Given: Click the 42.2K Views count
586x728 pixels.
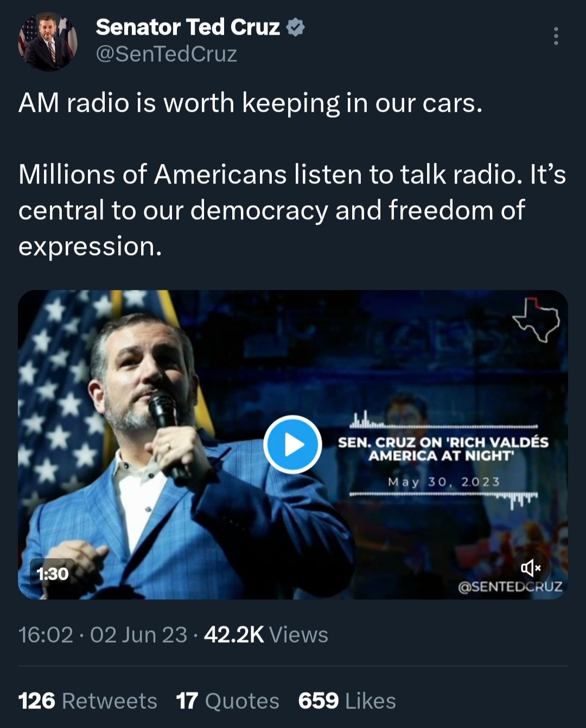Looking at the screenshot, I should tap(266, 635).
